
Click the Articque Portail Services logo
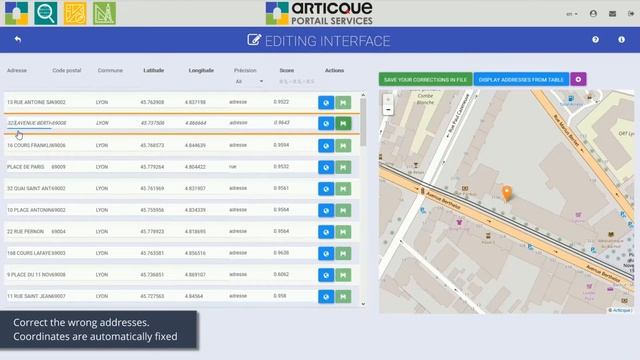tap(319, 13)
